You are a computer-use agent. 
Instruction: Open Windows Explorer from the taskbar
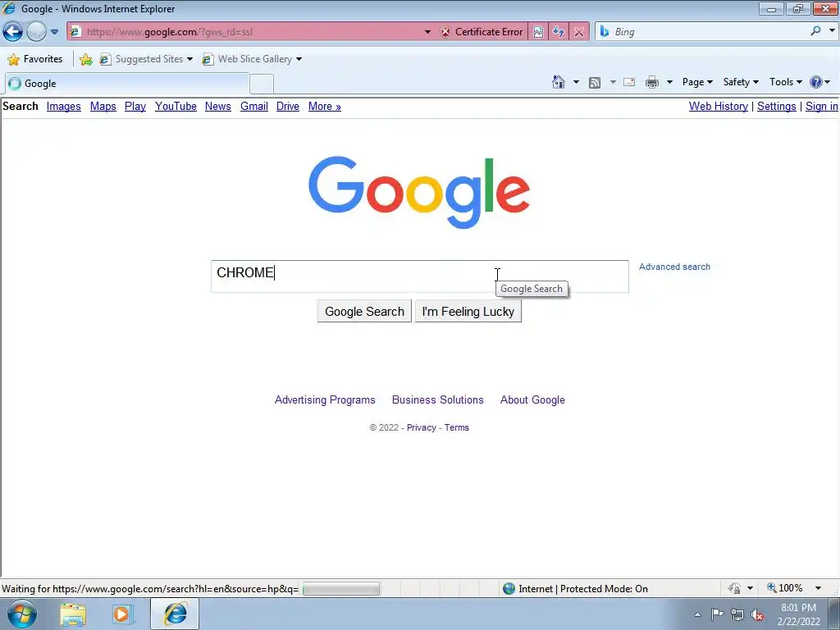[x=73, y=614]
